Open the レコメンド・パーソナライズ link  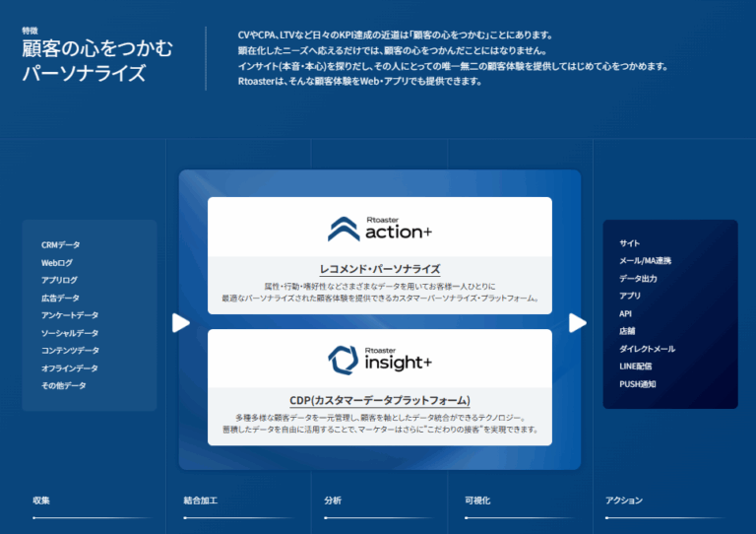point(380,269)
